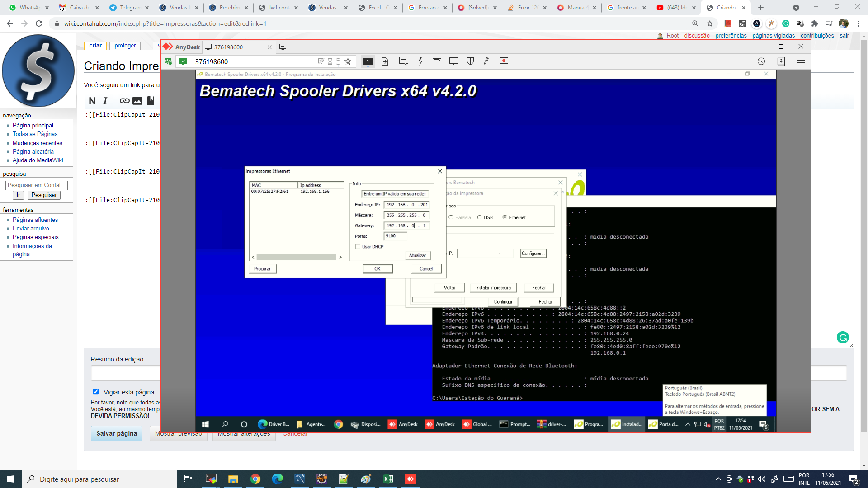
Task: Insert link with wiki editor chain icon
Action: click(x=124, y=101)
